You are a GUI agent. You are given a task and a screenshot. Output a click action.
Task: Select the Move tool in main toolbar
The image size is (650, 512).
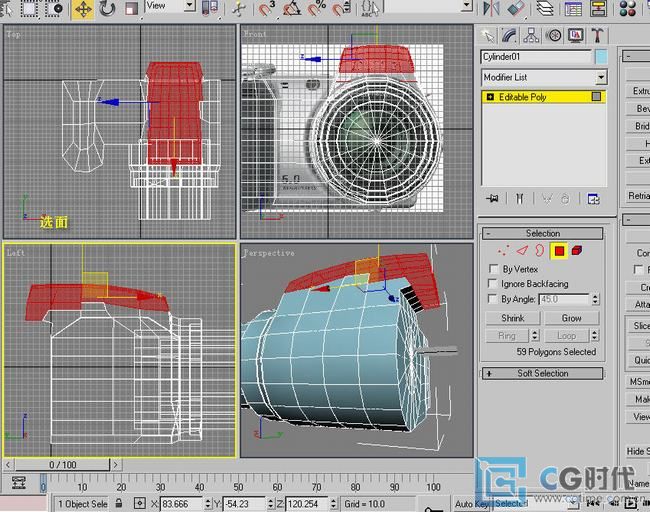(x=83, y=9)
